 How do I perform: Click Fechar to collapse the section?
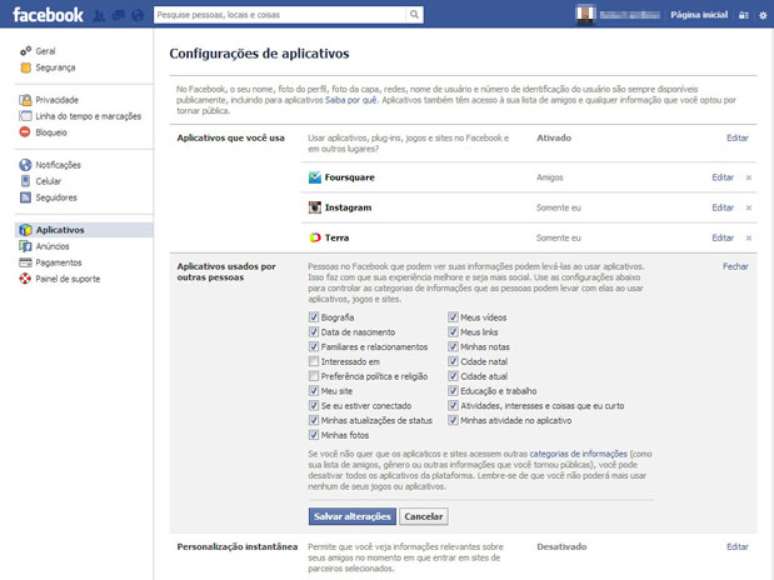click(735, 266)
